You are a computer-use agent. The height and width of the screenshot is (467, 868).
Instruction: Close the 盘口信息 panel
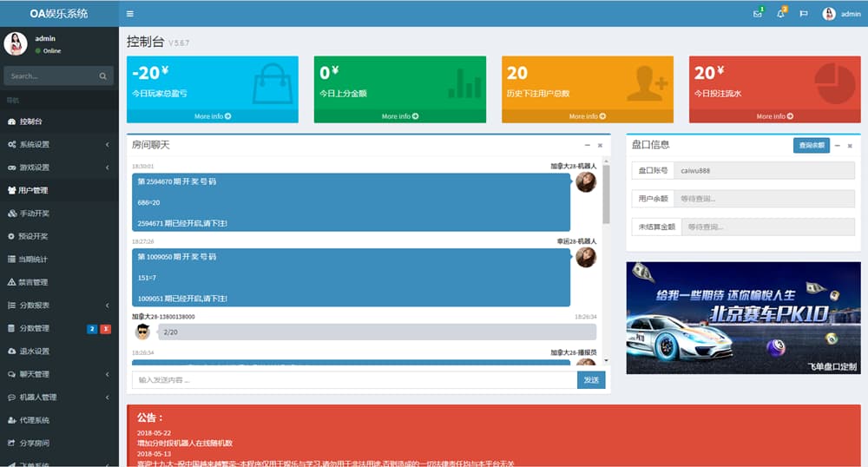[x=850, y=146]
